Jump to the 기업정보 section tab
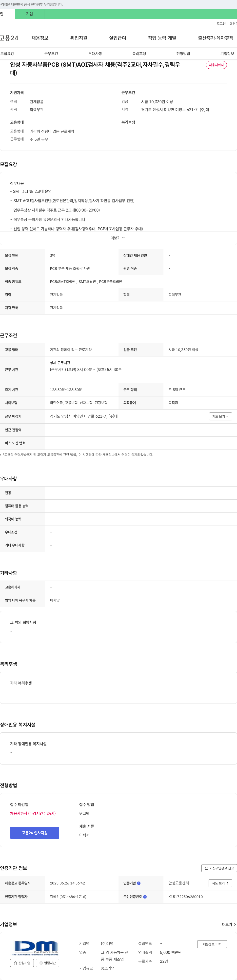 tap(227, 54)
